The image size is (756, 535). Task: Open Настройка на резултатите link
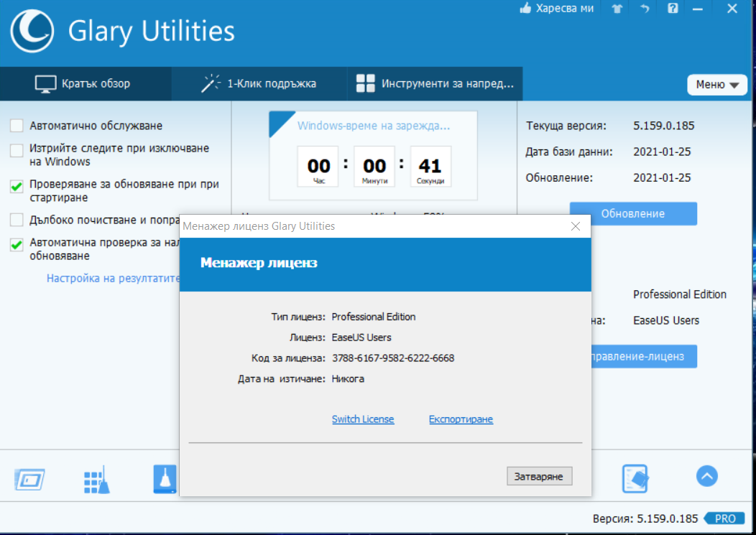pyautogui.click(x=113, y=278)
